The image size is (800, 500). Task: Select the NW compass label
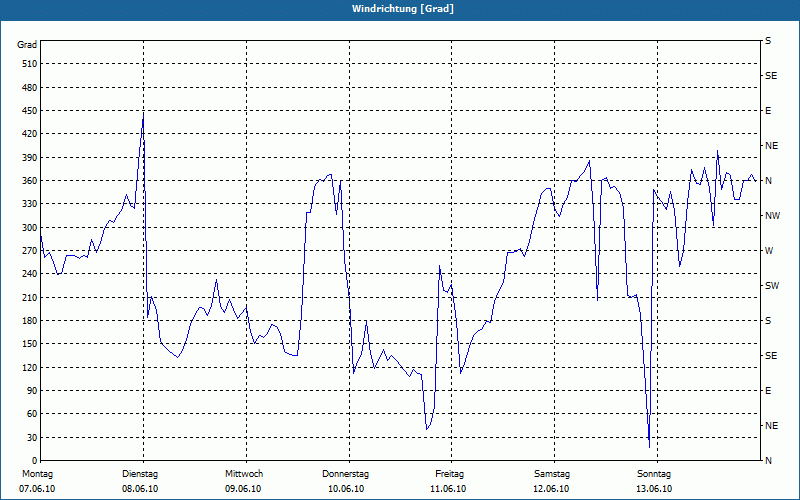(x=772, y=216)
